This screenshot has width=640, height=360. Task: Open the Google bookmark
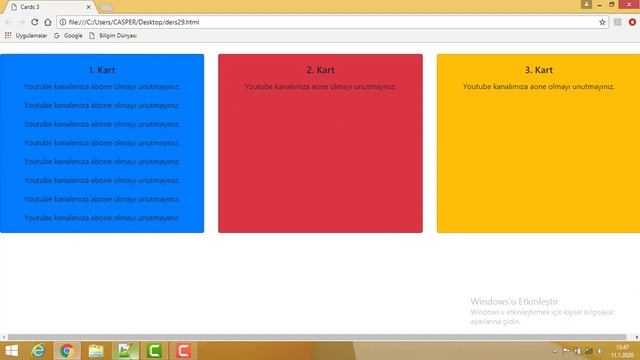(68, 36)
